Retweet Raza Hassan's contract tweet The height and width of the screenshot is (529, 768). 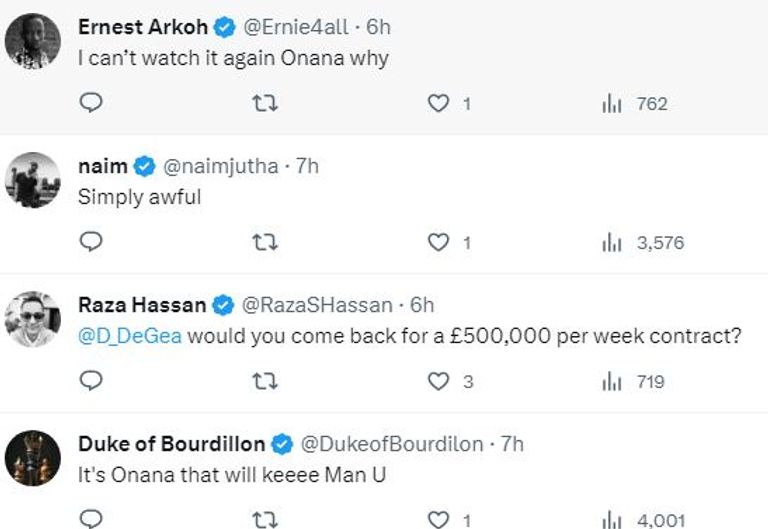pyautogui.click(x=265, y=381)
